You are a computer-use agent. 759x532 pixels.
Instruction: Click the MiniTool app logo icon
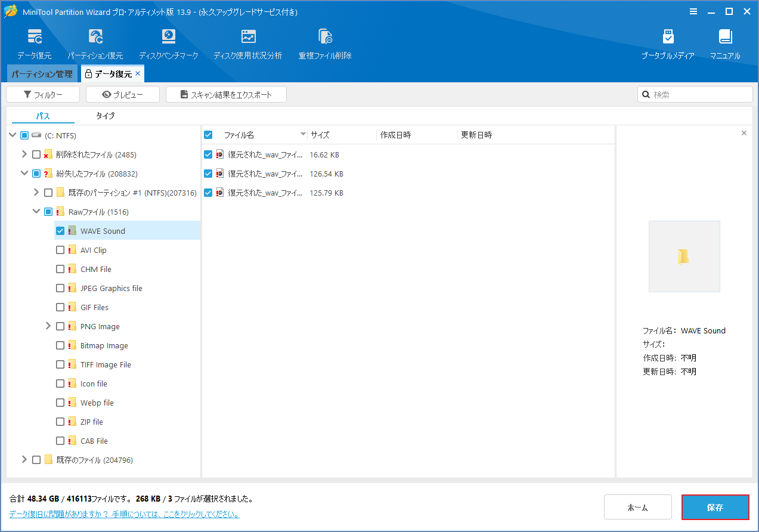click(x=11, y=11)
